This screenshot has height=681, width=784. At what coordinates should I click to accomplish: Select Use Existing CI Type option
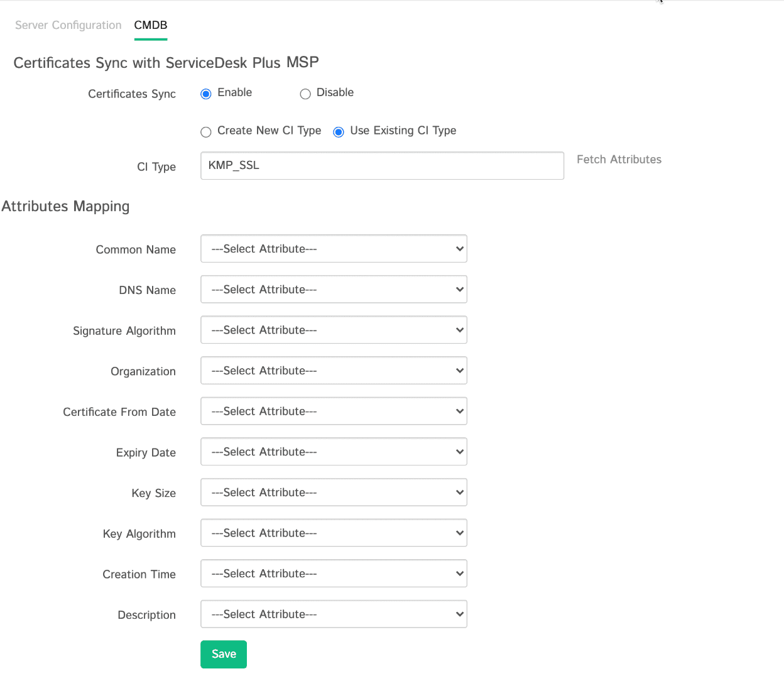point(339,132)
